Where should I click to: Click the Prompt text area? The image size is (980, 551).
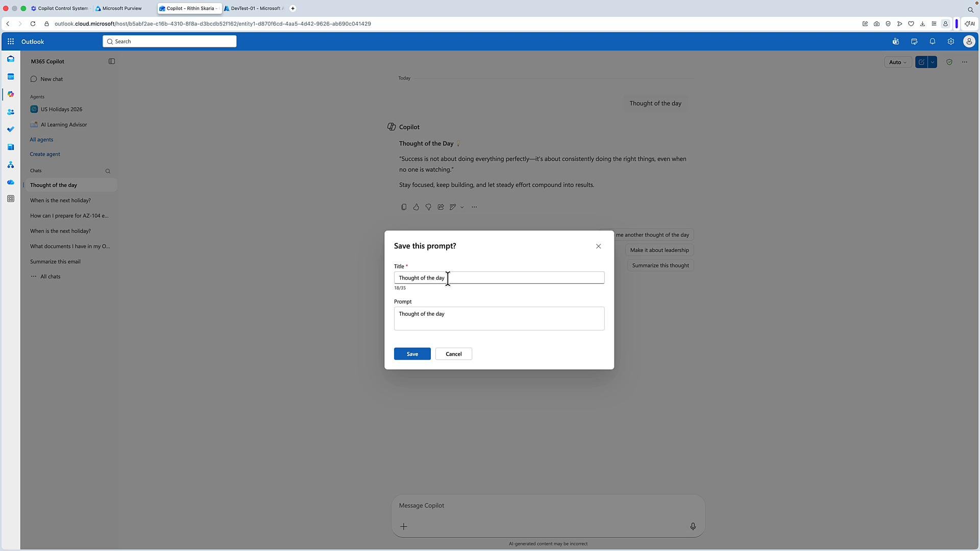pos(499,318)
